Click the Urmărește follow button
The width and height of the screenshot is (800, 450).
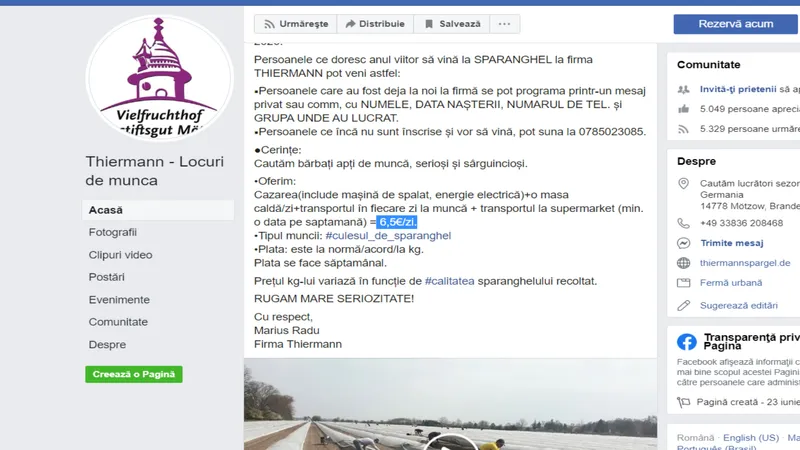296,24
